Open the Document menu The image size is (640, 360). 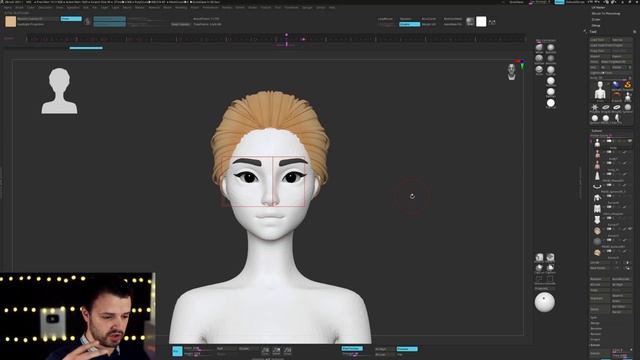[x=45, y=7]
